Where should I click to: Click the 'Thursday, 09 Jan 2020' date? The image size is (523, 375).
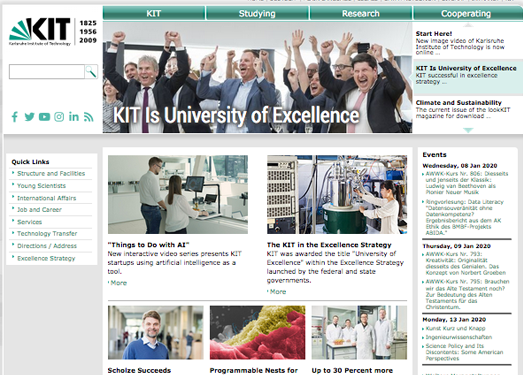456,246
